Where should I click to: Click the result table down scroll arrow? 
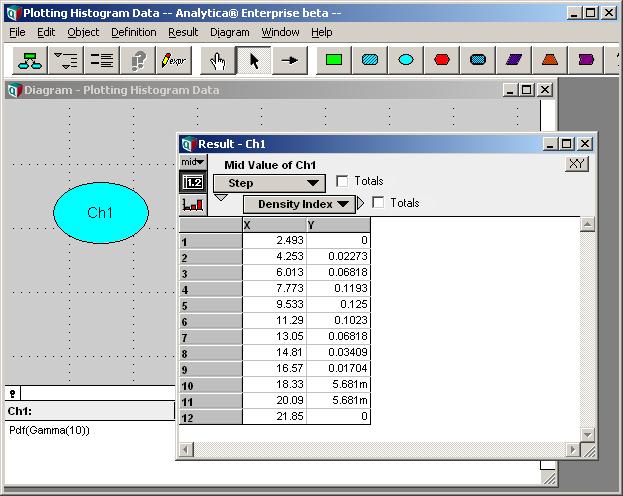pos(587,434)
